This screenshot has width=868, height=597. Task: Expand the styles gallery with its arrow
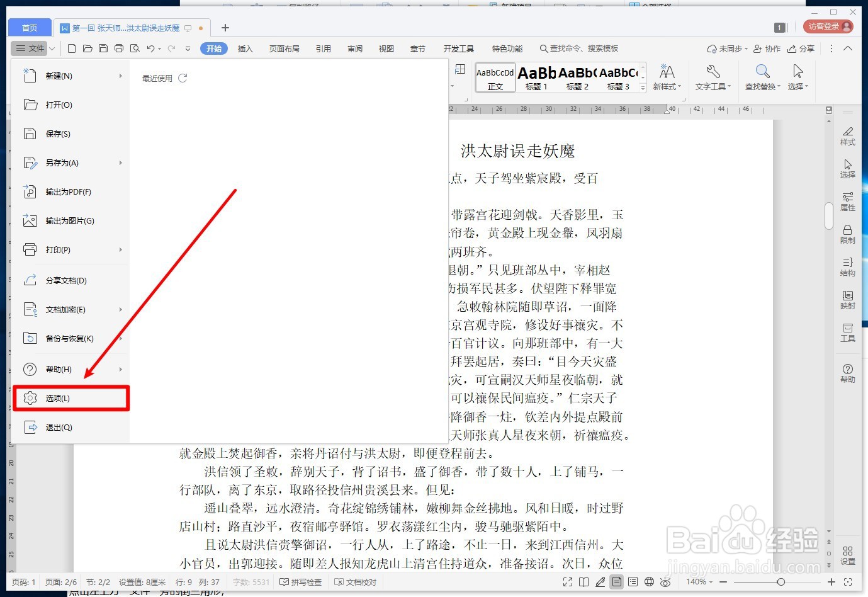(642, 87)
